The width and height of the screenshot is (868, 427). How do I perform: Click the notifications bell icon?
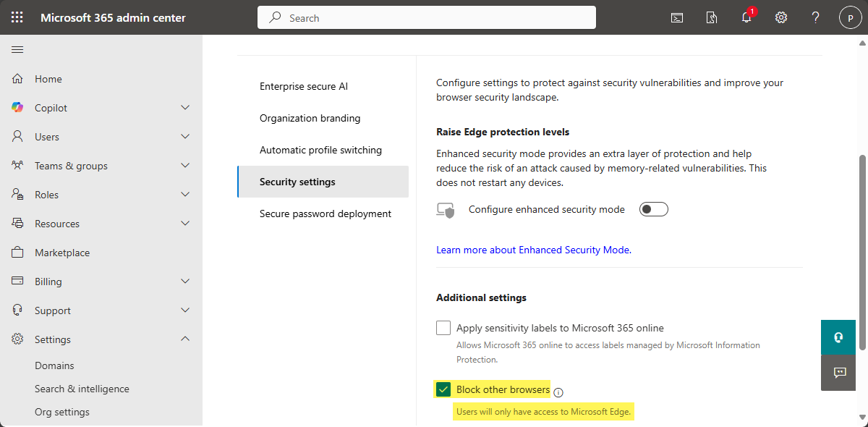(x=746, y=18)
